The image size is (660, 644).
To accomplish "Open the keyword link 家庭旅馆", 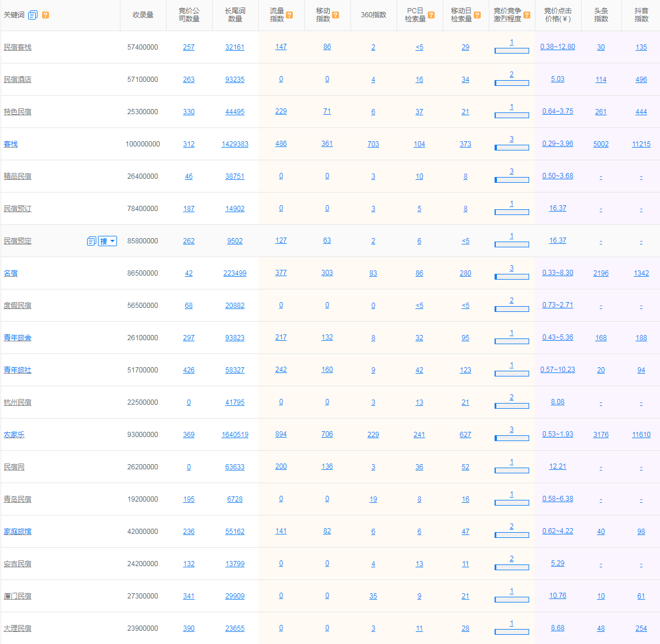I will (x=18, y=532).
